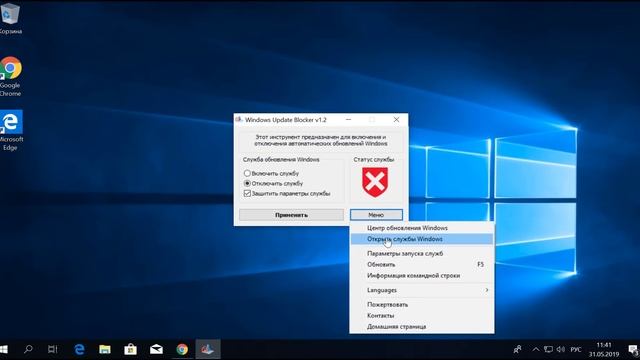Screen dimensions: 640x360
Task: Choose Параметры запуска служб menu entry
Action: click(422, 253)
